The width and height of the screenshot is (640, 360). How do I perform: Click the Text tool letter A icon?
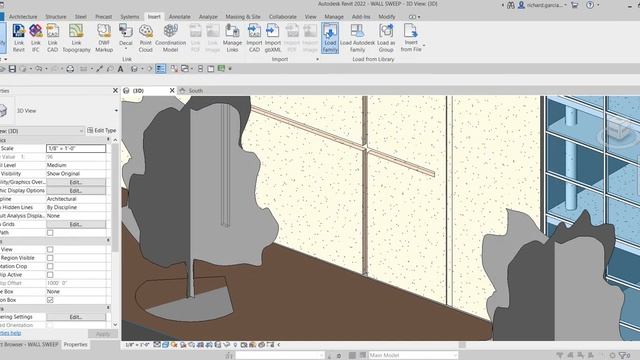[120, 69]
